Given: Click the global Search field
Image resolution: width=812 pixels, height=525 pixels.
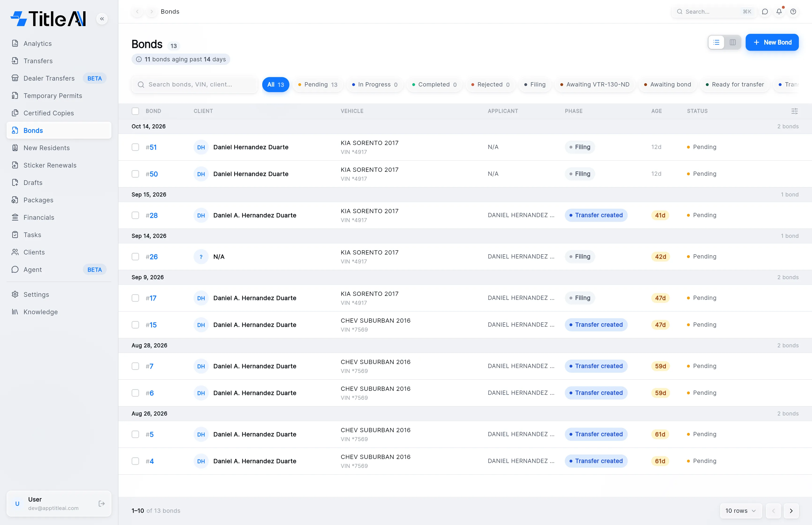Looking at the screenshot, I should click(x=714, y=12).
